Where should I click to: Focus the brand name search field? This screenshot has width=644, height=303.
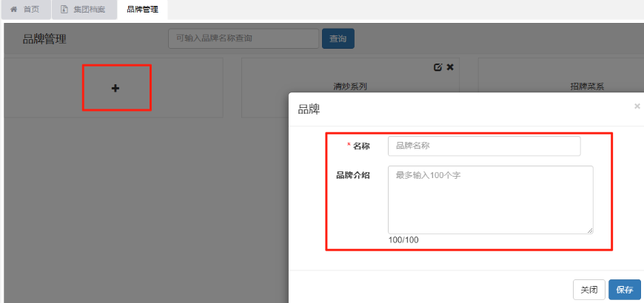243,38
